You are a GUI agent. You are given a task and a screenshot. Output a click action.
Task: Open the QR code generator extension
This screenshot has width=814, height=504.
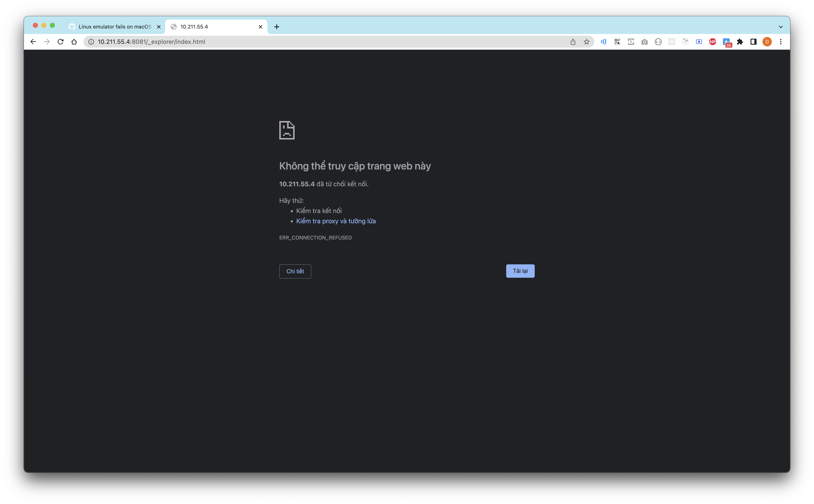coord(617,42)
